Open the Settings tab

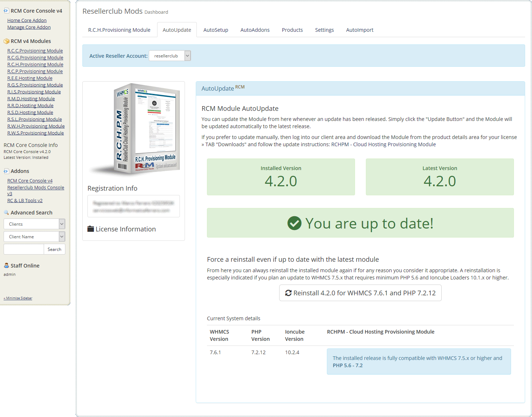point(324,30)
